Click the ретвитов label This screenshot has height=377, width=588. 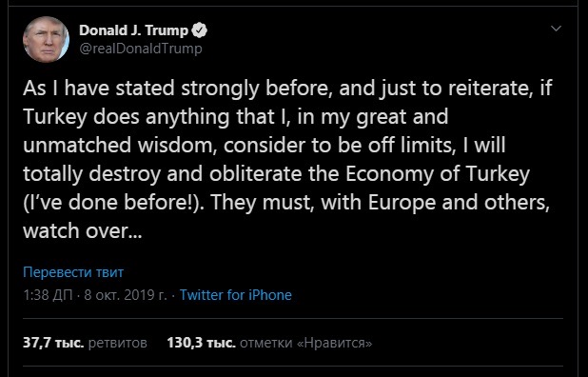point(117,343)
